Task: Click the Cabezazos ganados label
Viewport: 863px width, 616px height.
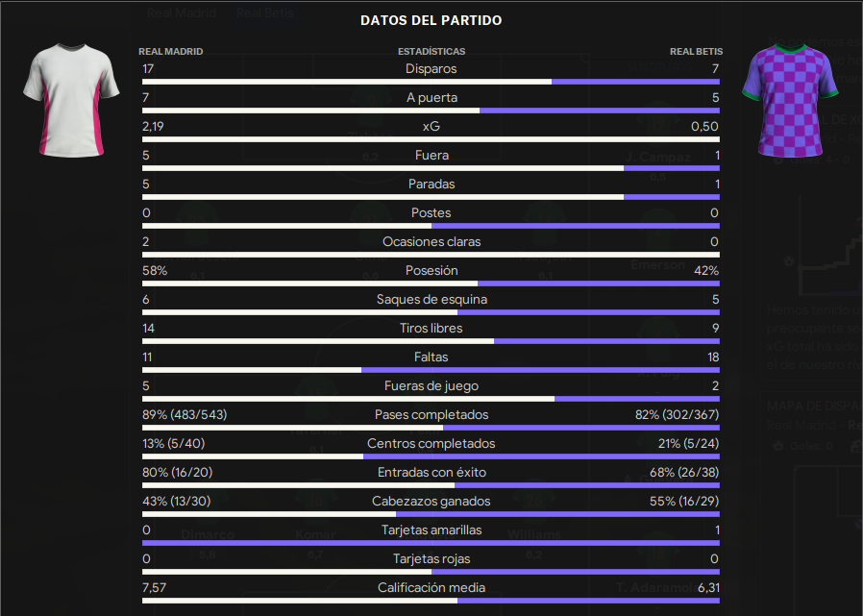Action: coord(431,501)
